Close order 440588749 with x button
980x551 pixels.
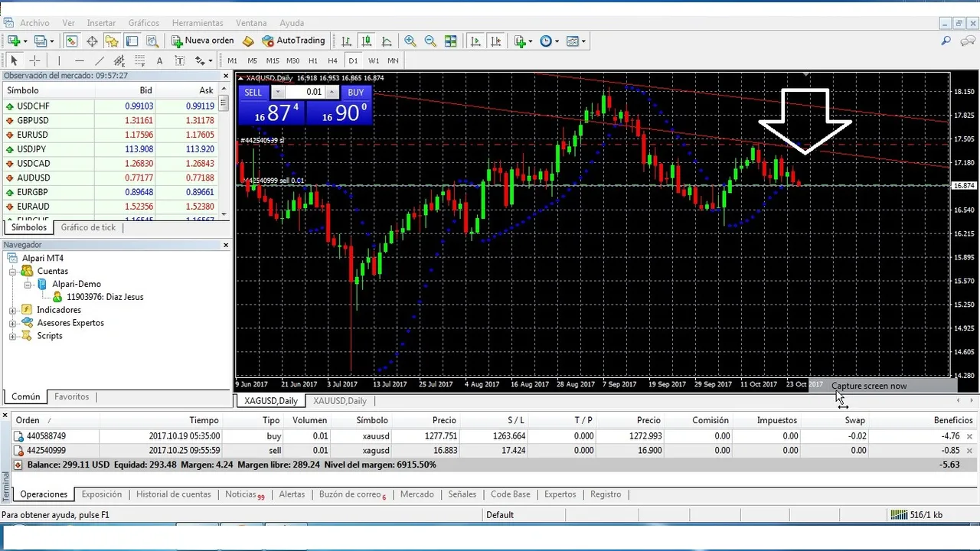tap(970, 436)
